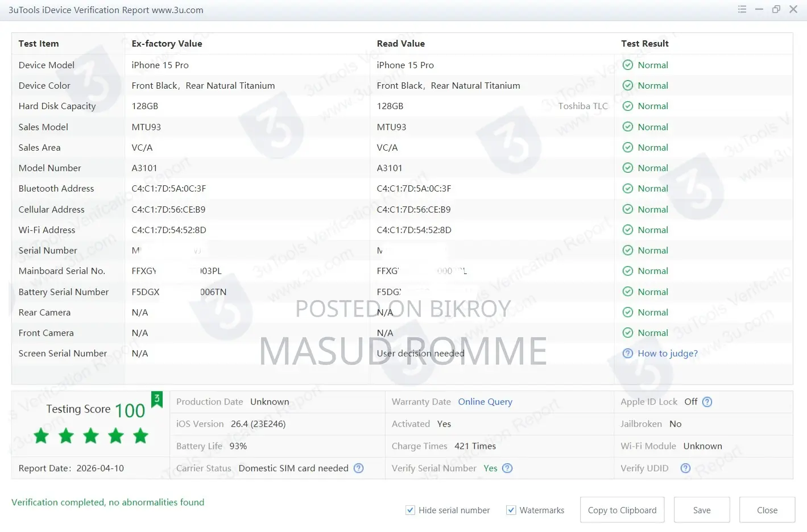Click the Model Number Normal check icon

[x=628, y=168]
